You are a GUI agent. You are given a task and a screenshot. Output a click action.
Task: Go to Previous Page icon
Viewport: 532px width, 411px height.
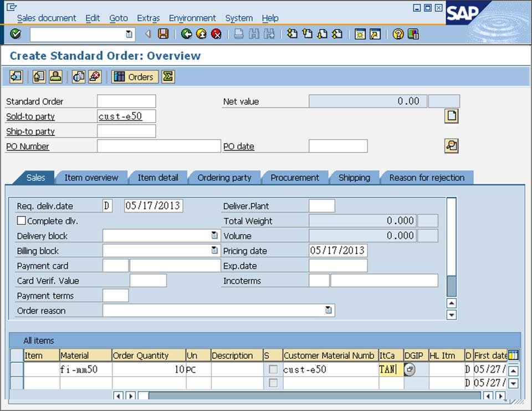307,34
